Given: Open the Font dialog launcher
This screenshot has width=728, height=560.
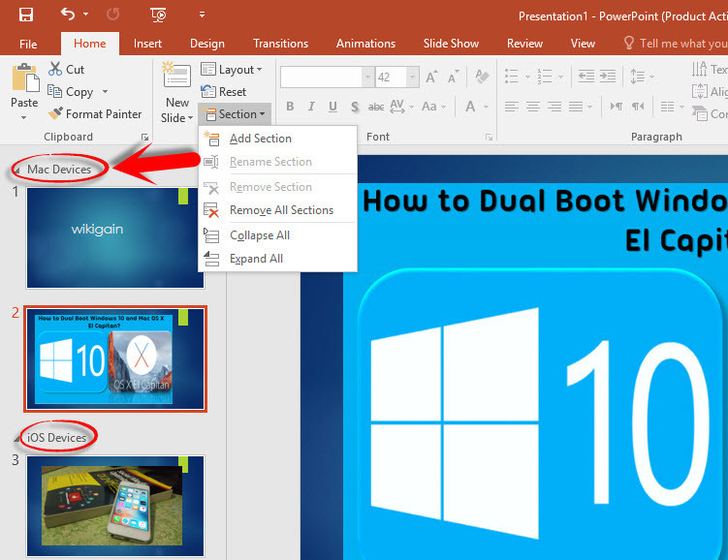Looking at the screenshot, I should click(x=489, y=138).
